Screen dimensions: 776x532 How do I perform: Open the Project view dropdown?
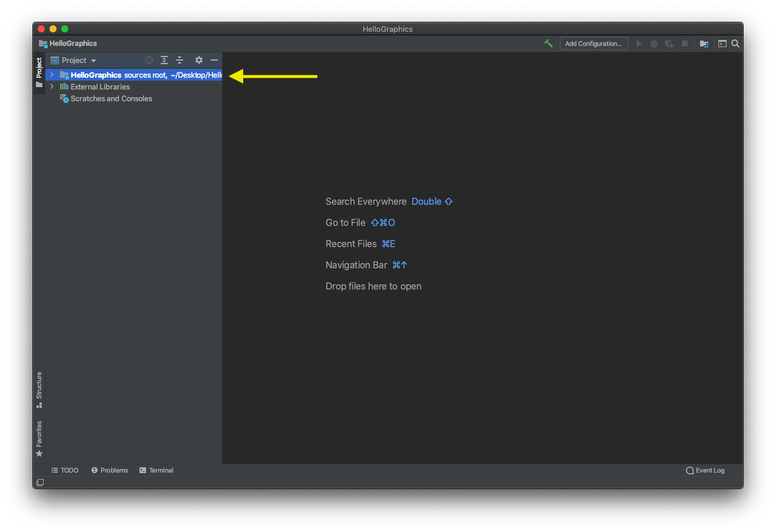74,60
